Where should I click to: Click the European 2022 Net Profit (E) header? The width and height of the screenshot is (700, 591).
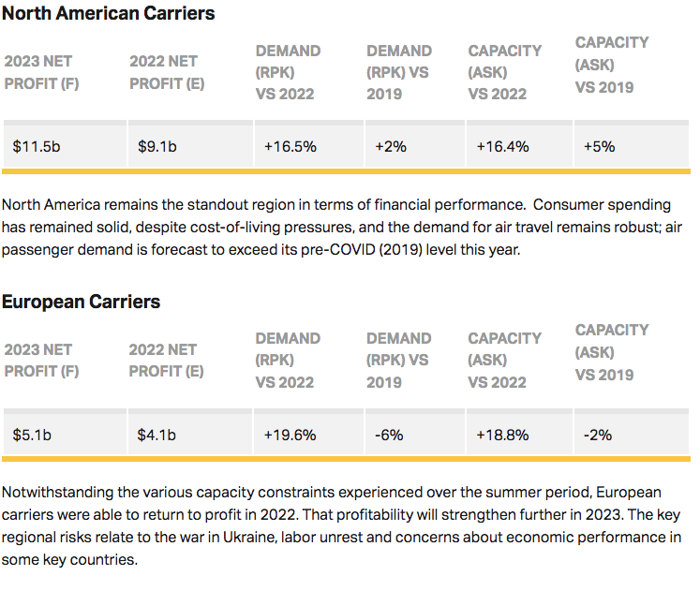pyautogui.click(x=166, y=360)
